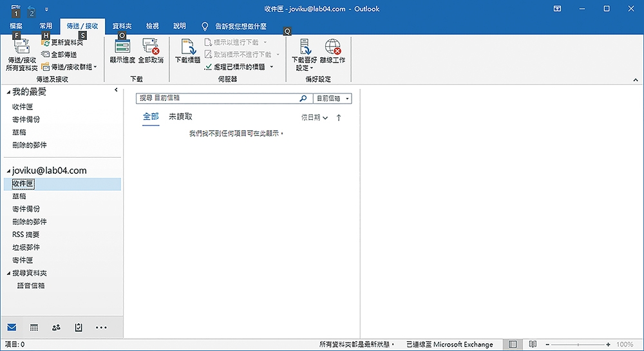
Task: Click 已連線至 Microsoft Exchange status
Action: [x=450, y=345]
